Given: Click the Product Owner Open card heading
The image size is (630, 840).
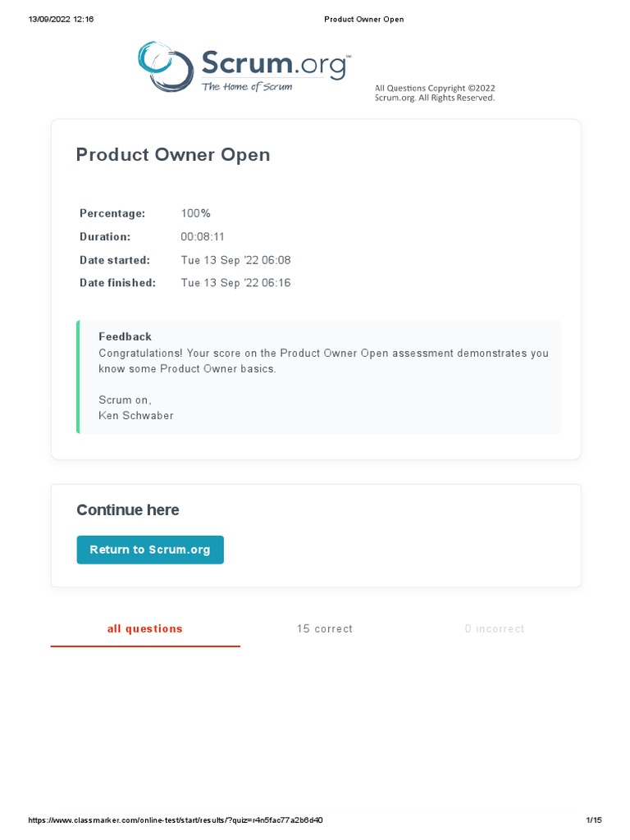Looking at the screenshot, I should pyautogui.click(x=173, y=155).
